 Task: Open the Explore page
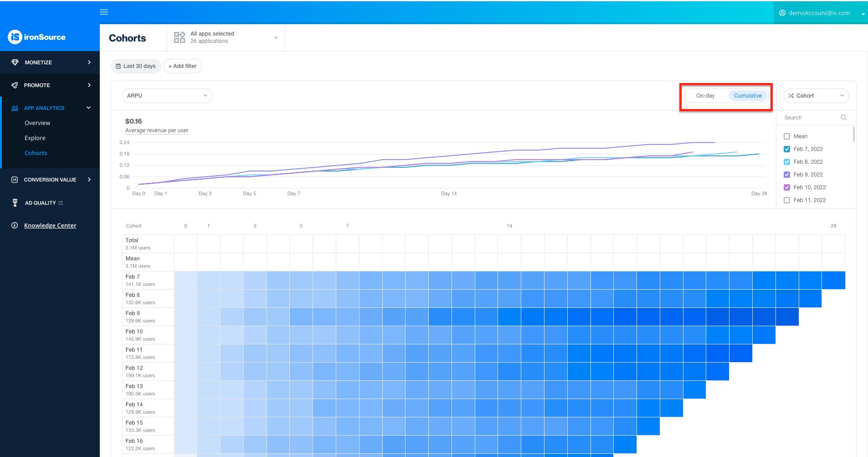coord(35,138)
